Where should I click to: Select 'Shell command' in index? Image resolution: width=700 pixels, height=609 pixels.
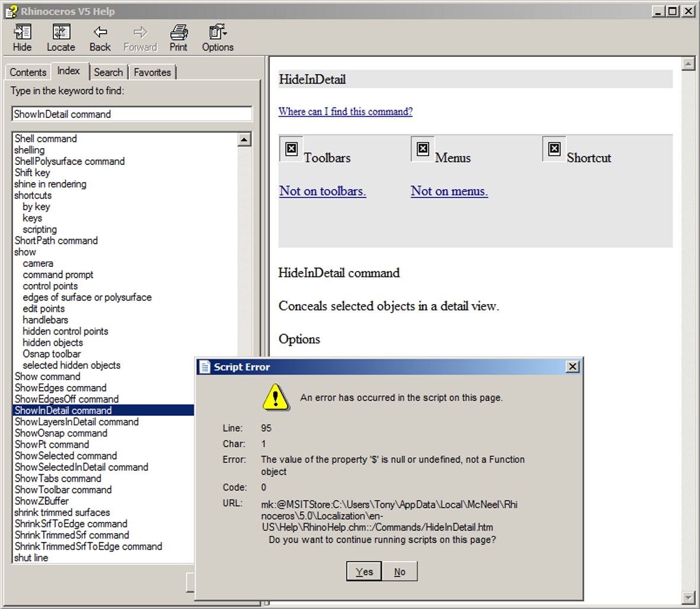(x=46, y=138)
